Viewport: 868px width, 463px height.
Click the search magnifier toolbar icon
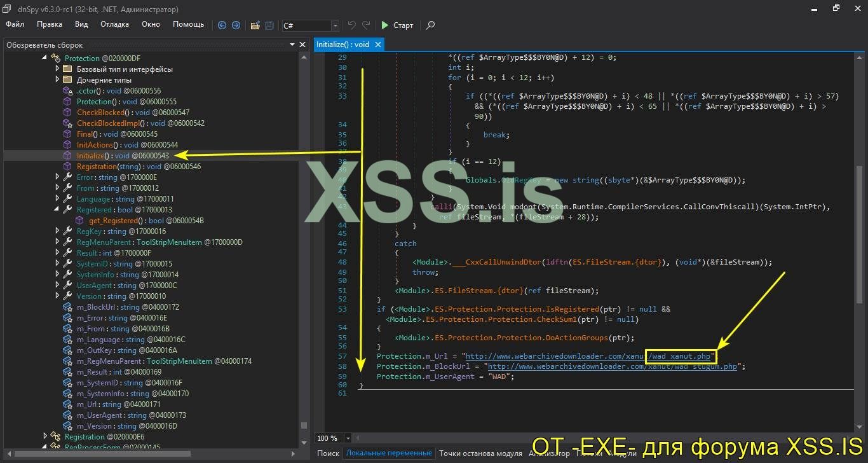430,25
